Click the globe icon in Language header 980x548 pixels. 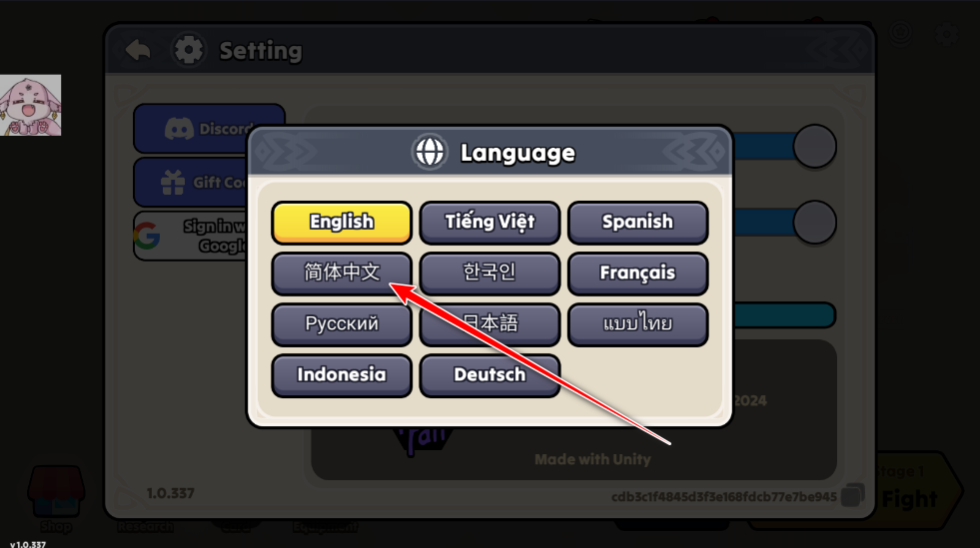(430, 152)
